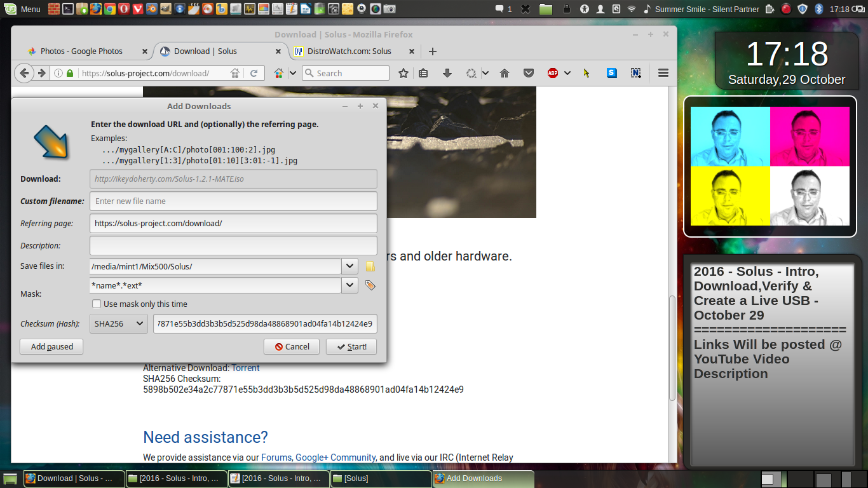Enable 'Use mask only this time' checkbox
The image size is (868, 488).
[x=97, y=304]
